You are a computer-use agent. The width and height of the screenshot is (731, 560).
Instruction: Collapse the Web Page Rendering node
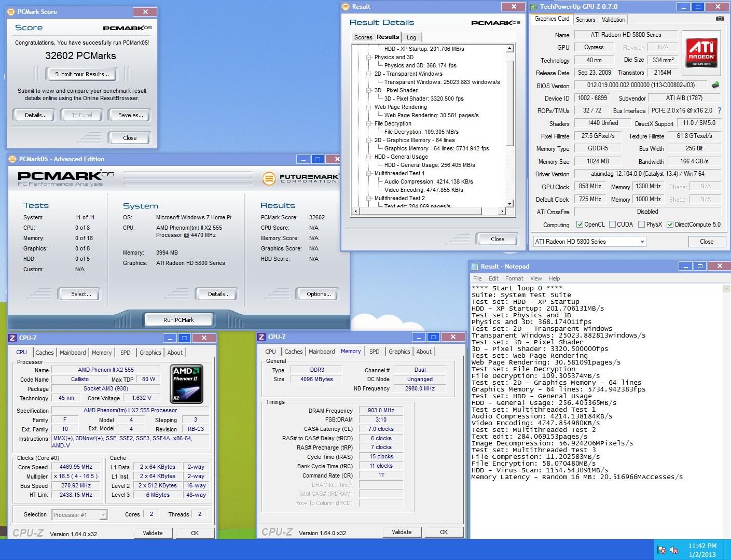(369, 107)
